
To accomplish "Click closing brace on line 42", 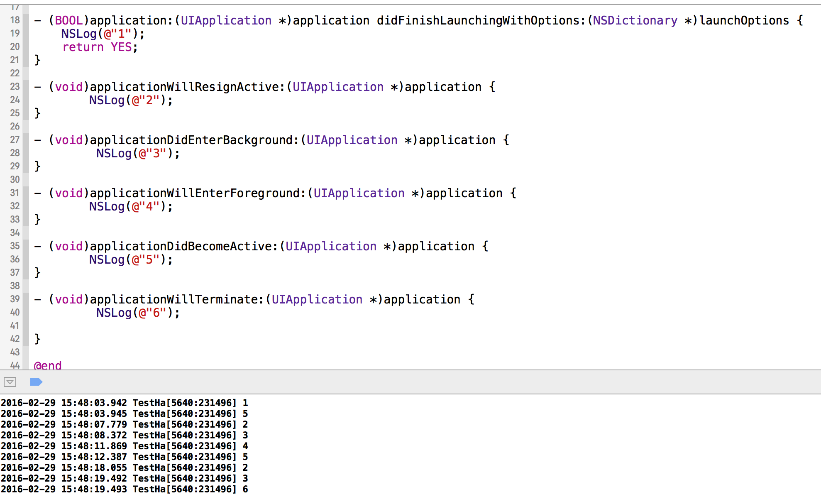I will (x=37, y=339).
